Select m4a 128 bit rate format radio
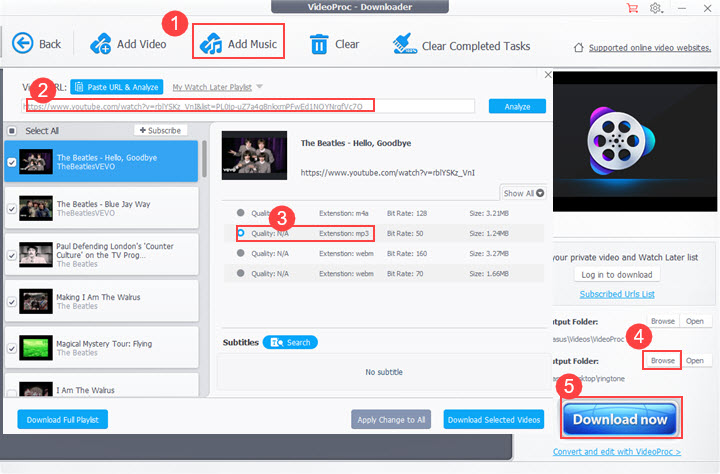Viewport: 720px width, 474px height. point(241,213)
